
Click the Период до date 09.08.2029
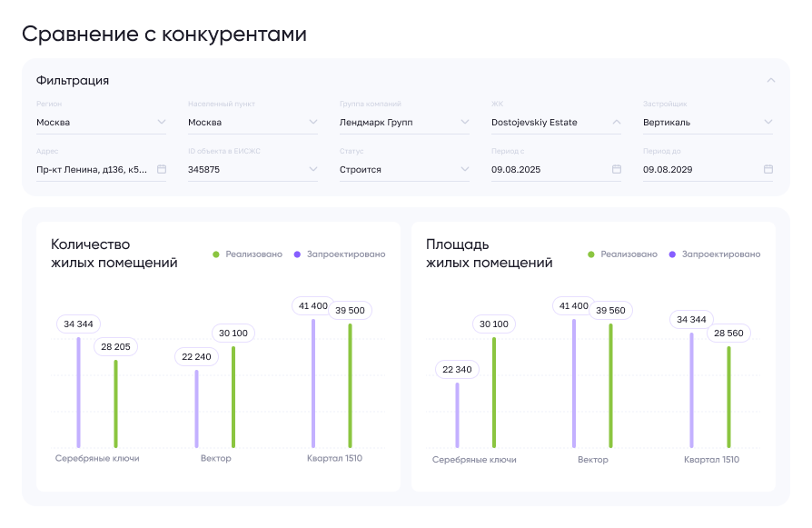click(x=668, y=169)
